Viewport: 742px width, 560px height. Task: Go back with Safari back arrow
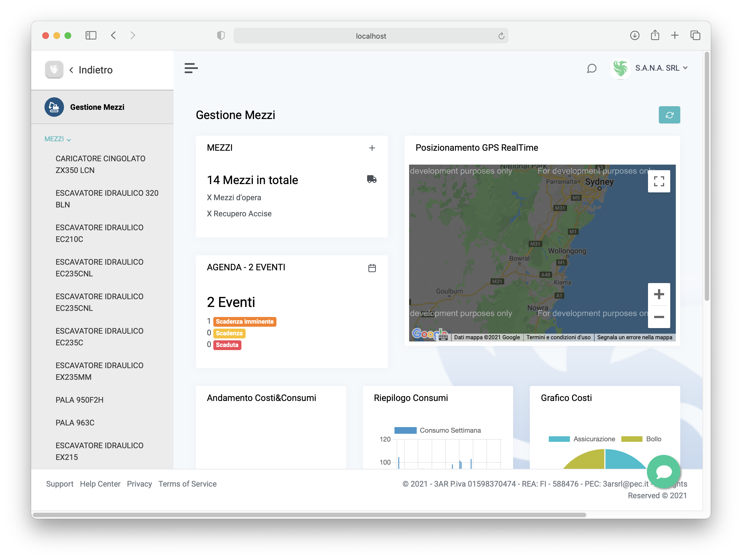pos(113,36)
